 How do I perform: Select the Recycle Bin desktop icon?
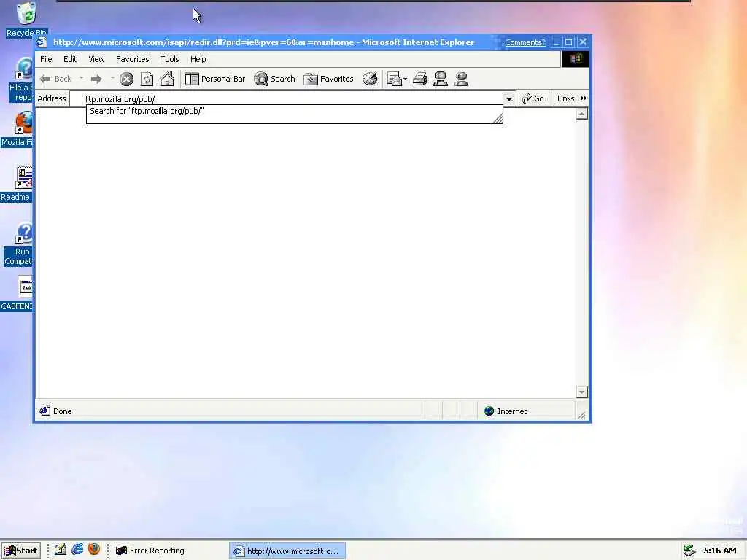coord(26,20)
